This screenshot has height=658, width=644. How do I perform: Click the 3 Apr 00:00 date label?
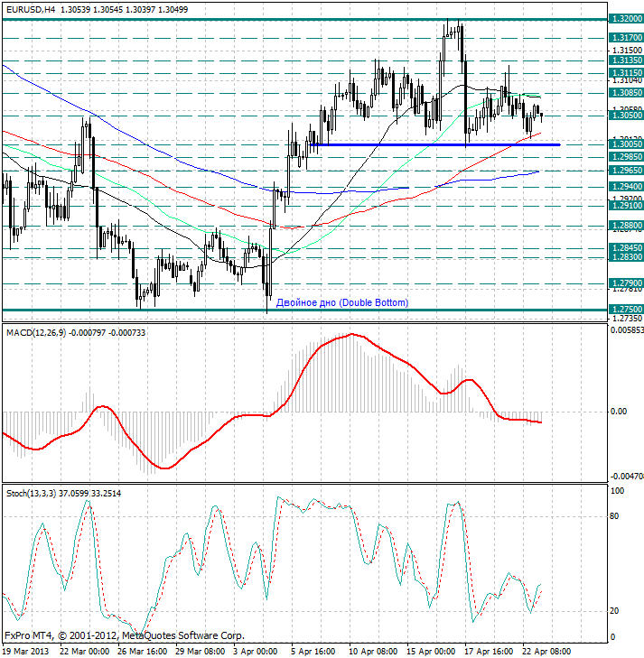click(256, 652)
